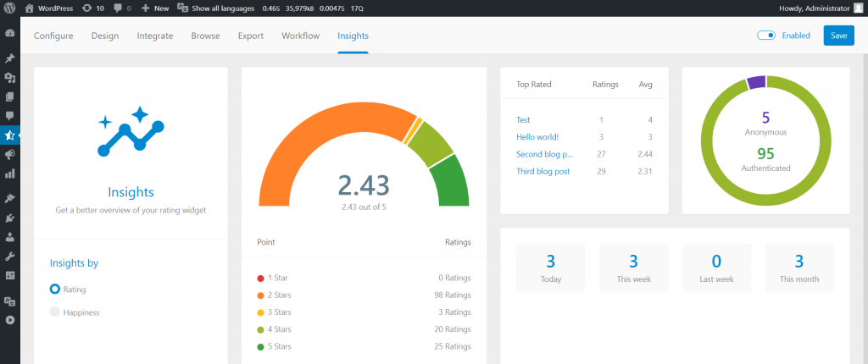Viewport: 868px width, 364px height.
Task: Click the dark green 5 Stars legend dot
Action: (x=260, y=347)
